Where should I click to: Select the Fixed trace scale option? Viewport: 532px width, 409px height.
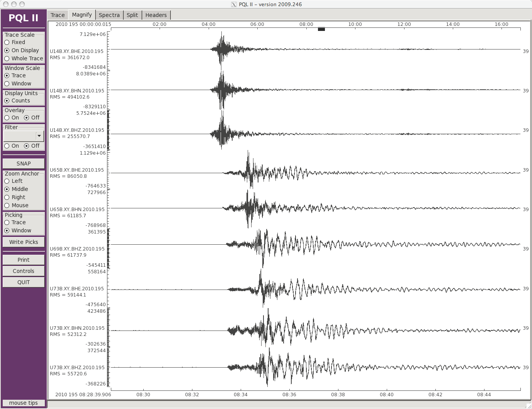coord(7,43)
